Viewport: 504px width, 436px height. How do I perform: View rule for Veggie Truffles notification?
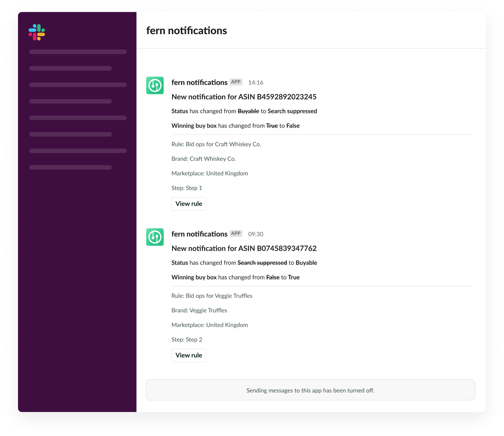[x=189, y=355]
